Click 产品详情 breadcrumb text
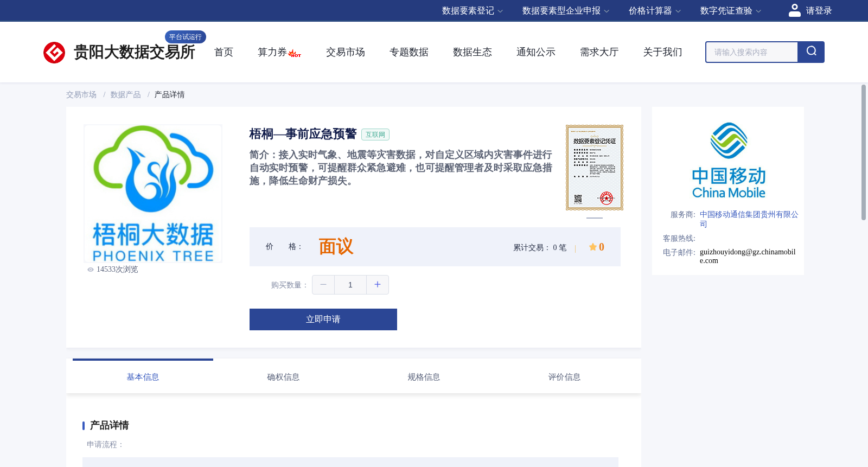The width and height of the screenshot is (868, 467). 170,95
